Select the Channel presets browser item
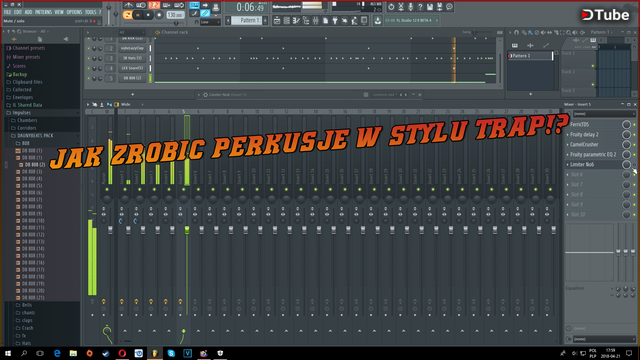Image resolution: width=640 pixels, height=360 pixels. pyautogui.click(x=29, y=48)
